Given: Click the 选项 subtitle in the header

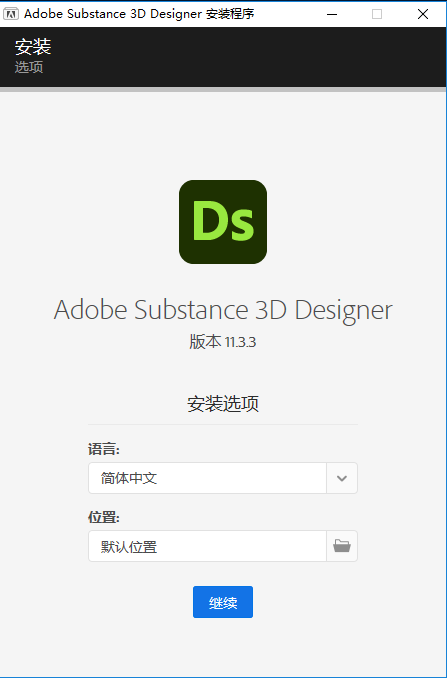Looking at the screenshot, I should click(x=29, y=67).
